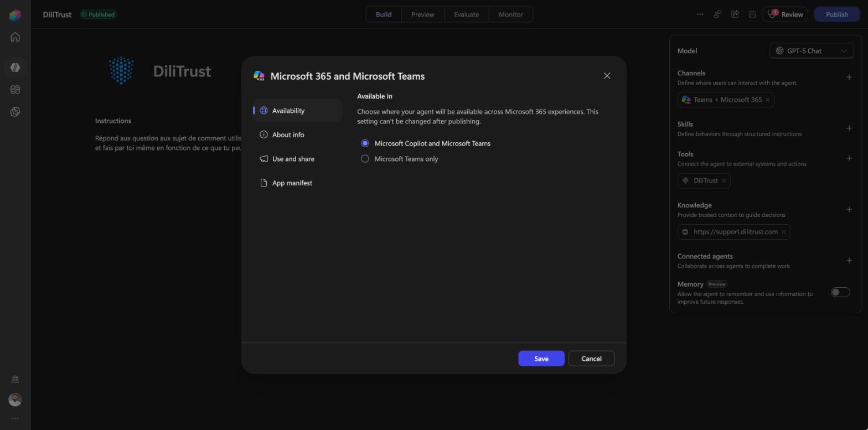Remove the Teams + Microsoft 365 channel chip

[x=767, y=100]
